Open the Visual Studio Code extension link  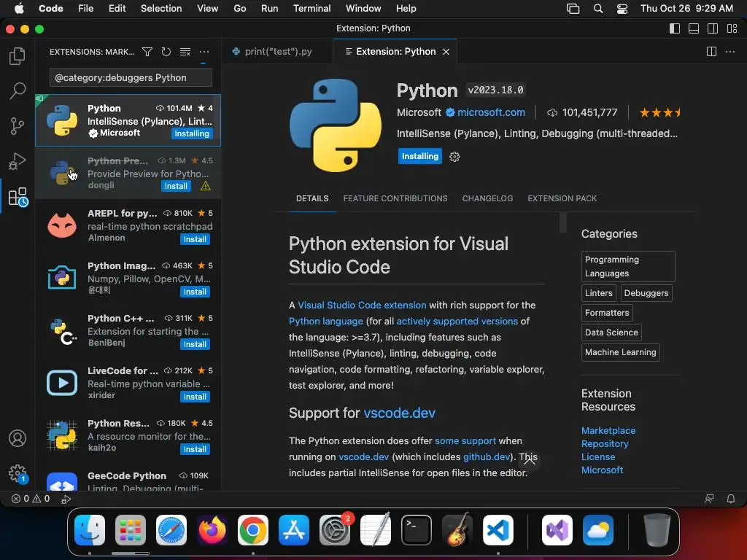tap(362, 305)
